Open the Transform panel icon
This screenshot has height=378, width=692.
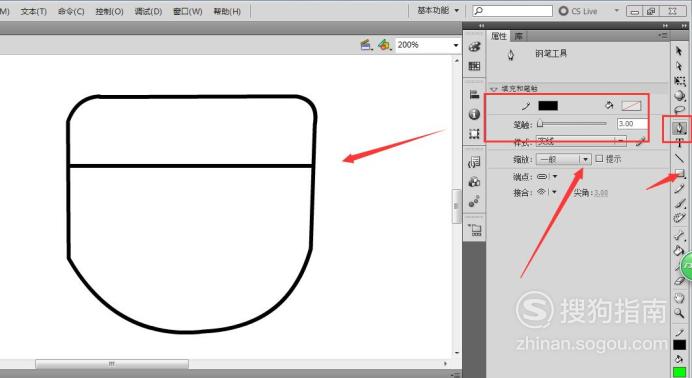[x=474, y=134]
